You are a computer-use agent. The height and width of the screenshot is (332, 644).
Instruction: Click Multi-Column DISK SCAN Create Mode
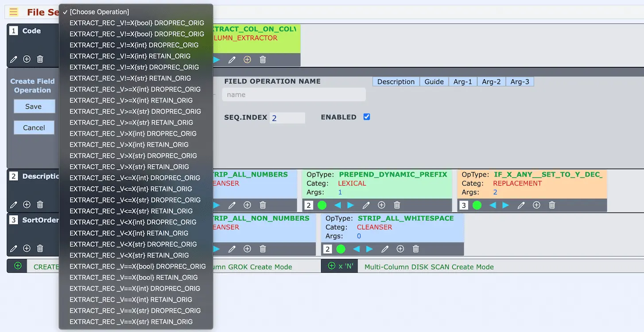click(x=429, y=267)
